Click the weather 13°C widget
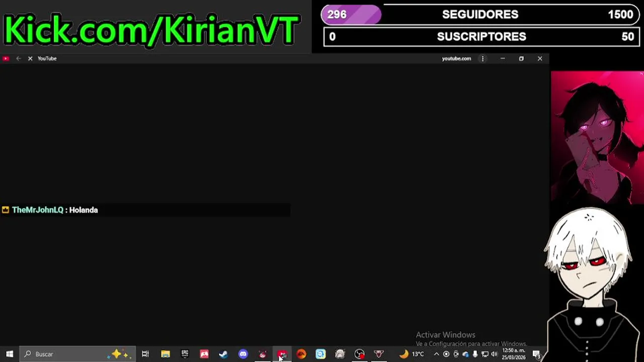Screen dimensions: 644x362 pos(412,354)
